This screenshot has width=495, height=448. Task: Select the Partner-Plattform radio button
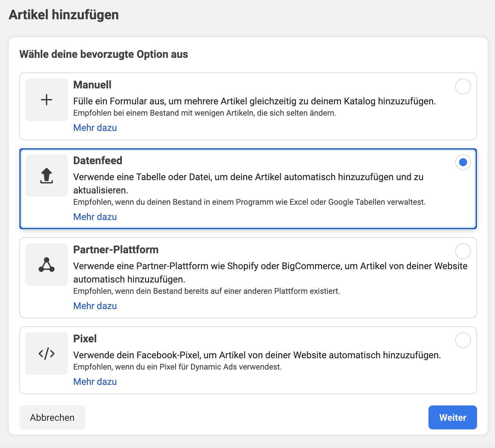tap(463, 251)
